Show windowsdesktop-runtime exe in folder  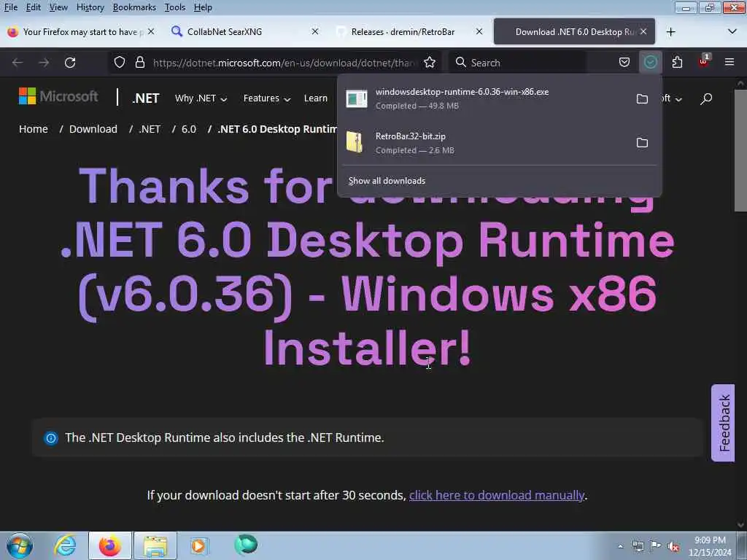[642, 98]
